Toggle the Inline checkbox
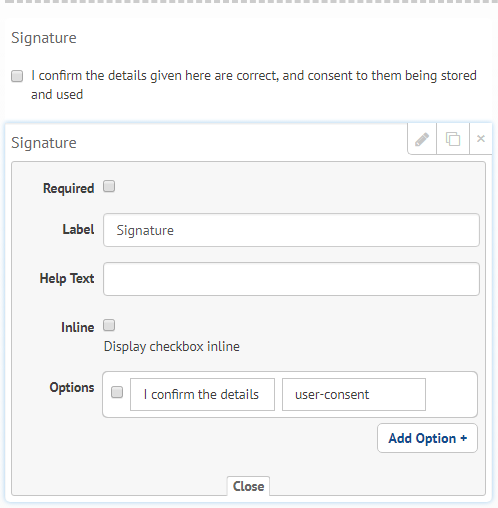 click(109, 325)
